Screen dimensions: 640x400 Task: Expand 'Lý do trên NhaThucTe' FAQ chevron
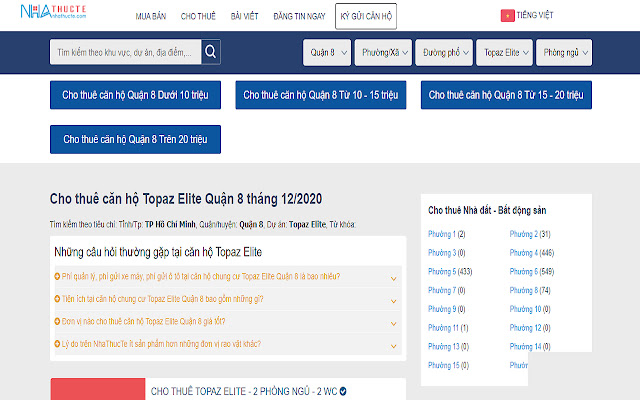(x=393, y=346)
